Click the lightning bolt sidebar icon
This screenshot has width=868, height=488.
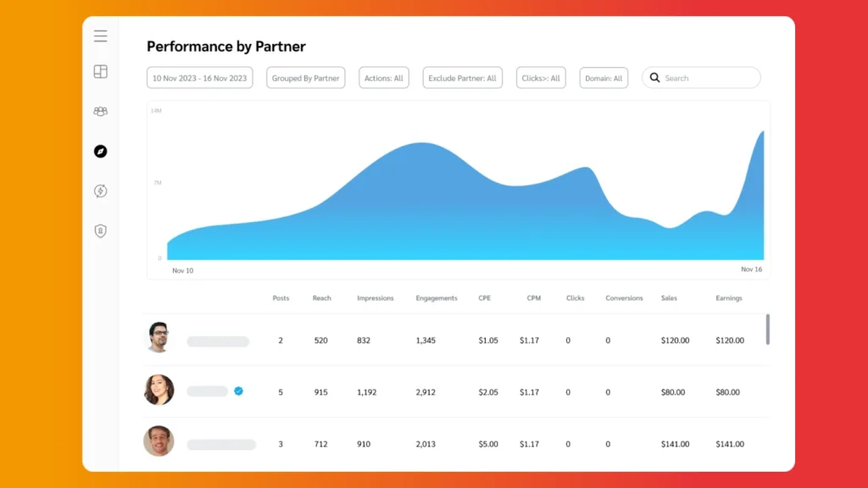tap(100, 191)
